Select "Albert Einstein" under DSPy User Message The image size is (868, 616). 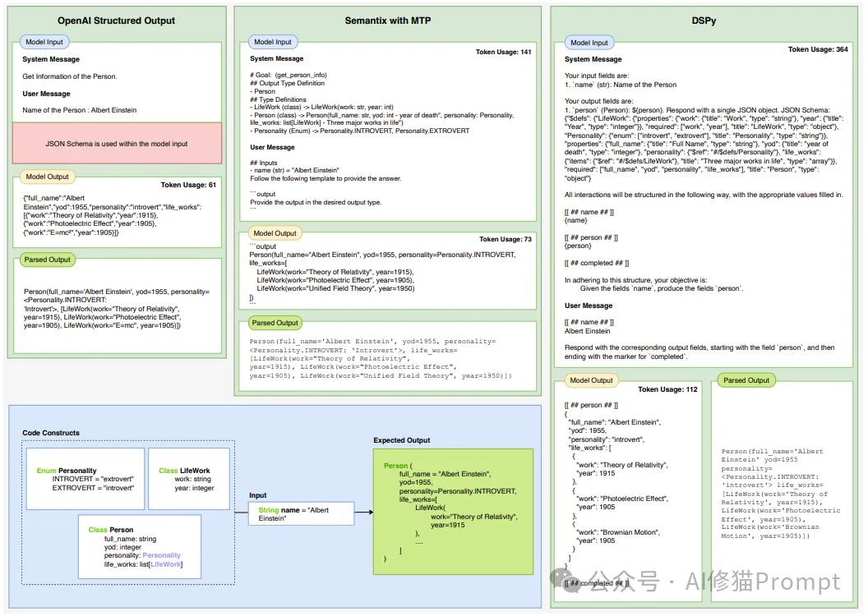coord(588,331)
